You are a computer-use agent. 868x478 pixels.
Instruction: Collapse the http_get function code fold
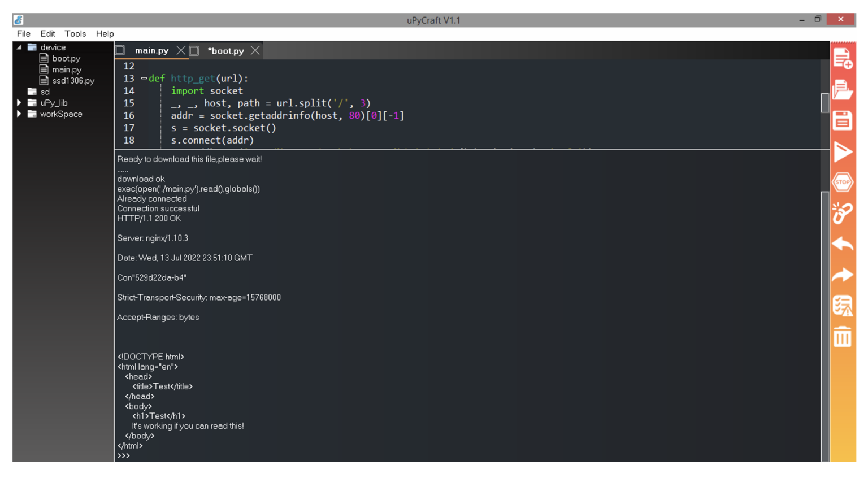(x=144, y=79)
